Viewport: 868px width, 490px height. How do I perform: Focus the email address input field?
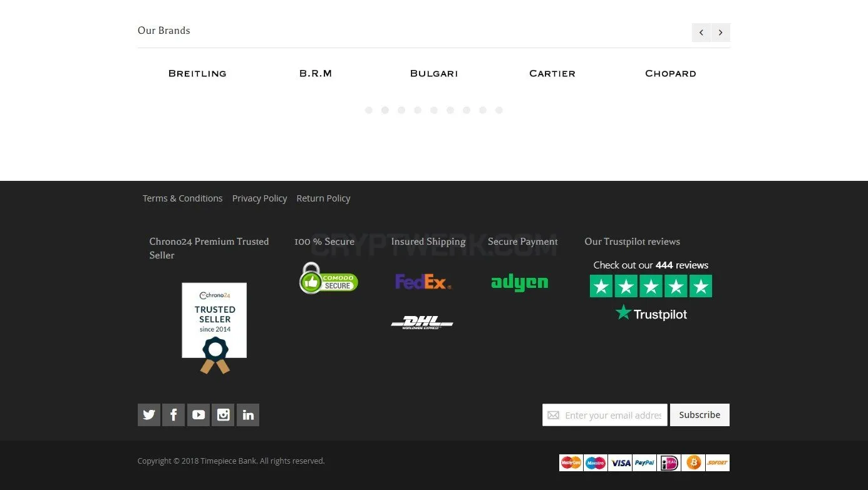click(x=605, y=415)
